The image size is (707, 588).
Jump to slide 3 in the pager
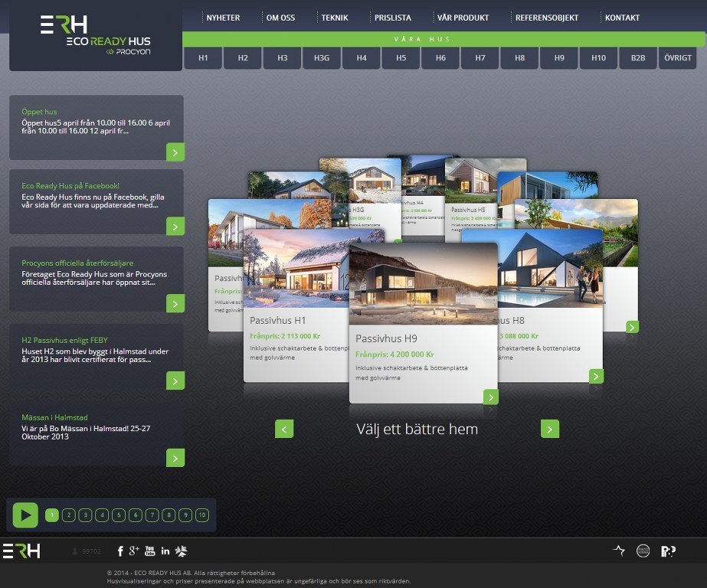pos(85,515)
